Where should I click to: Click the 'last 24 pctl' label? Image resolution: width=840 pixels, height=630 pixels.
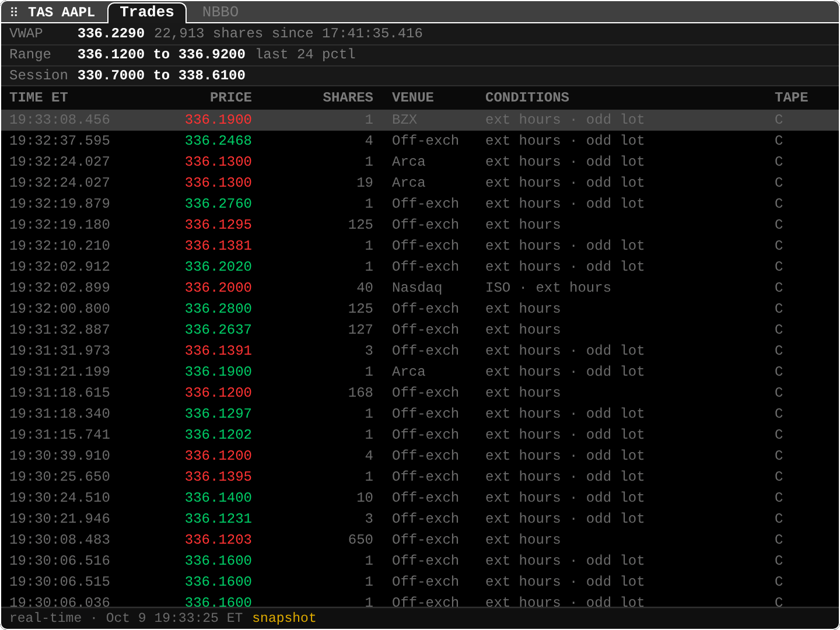306,54
